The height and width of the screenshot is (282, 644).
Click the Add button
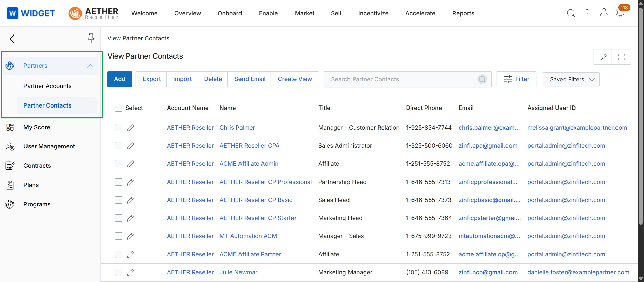(x=120, y=79)
